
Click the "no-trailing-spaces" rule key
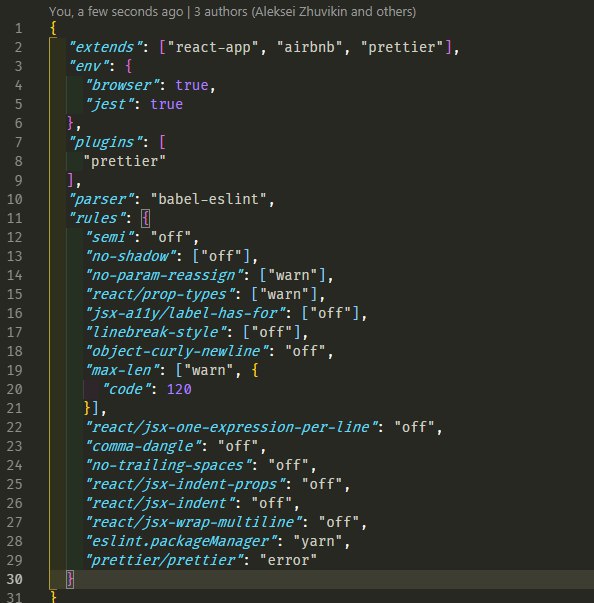169,465
